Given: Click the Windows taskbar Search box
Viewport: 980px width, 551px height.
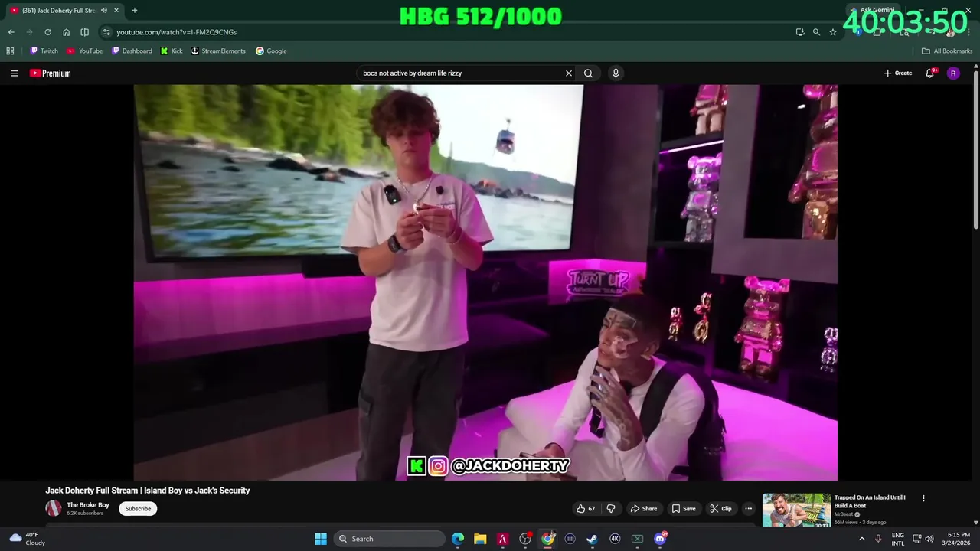Looking at the screenshot, I should tap(390, 539).
